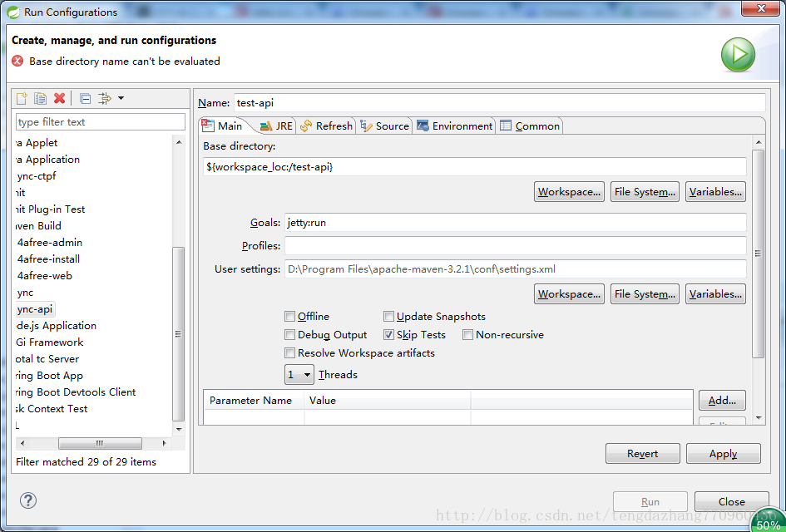Screen dimensions: 786x532
Task: Click the Spring leaf icon in title bar
Action: tap(13, 12)
